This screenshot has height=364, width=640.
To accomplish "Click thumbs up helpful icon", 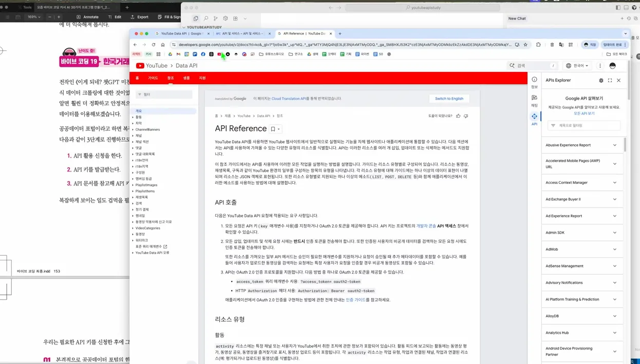I will [458, 116].
